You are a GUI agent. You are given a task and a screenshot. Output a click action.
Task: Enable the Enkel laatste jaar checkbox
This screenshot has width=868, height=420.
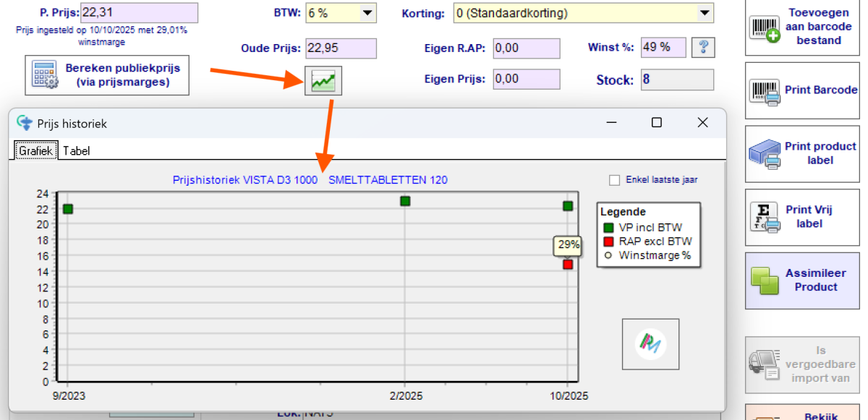[x=615, y=180]
